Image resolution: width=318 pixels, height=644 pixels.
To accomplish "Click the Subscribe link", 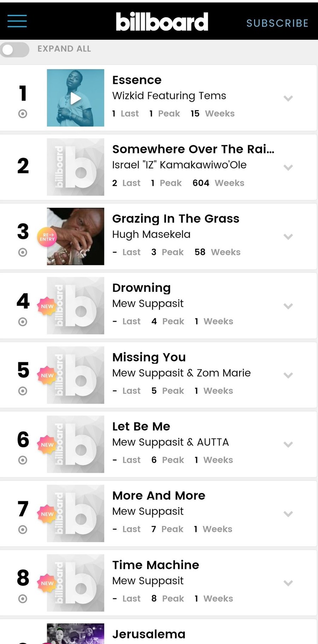I will coord(277,23).
